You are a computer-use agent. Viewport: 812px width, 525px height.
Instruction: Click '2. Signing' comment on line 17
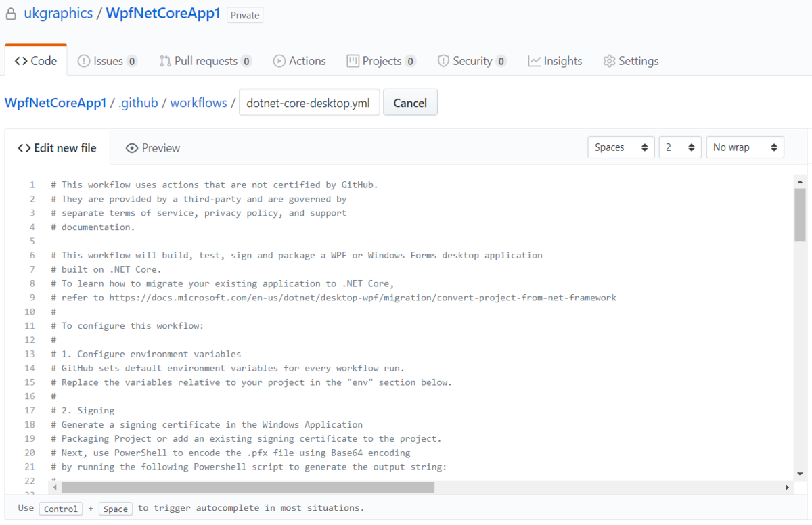tap(83, 411)
